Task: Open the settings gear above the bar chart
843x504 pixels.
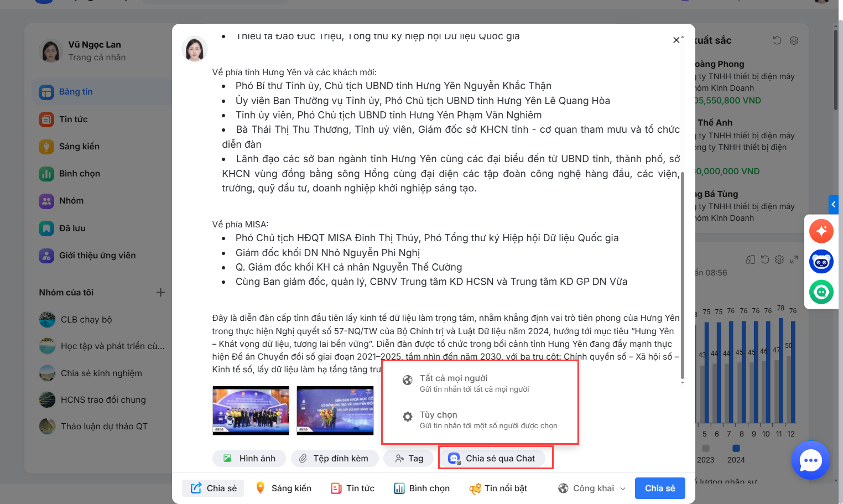Action: (x=779, y=259)
